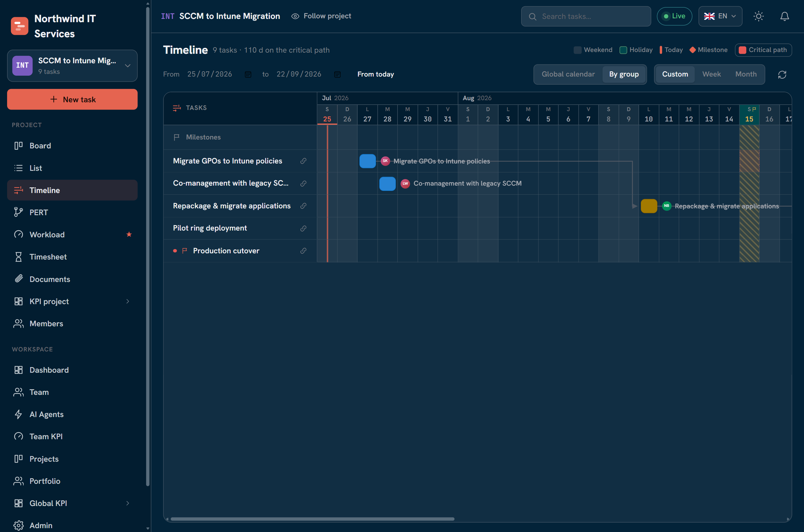Open the Admin settings
The image size is (804, 532).
coord(72,525)
